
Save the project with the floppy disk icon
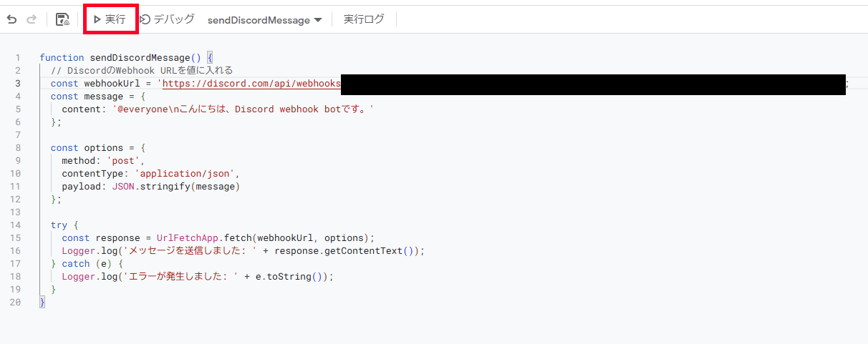(62, 20)
